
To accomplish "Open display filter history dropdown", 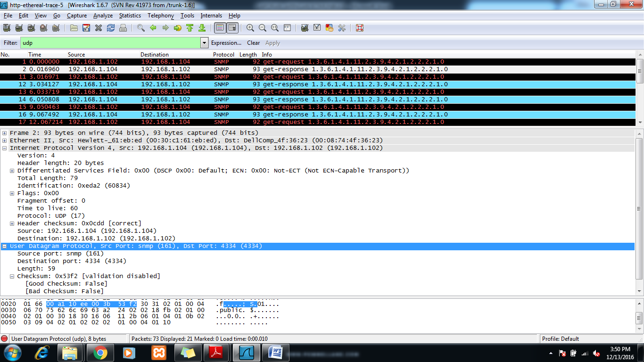I will point(204,43).
